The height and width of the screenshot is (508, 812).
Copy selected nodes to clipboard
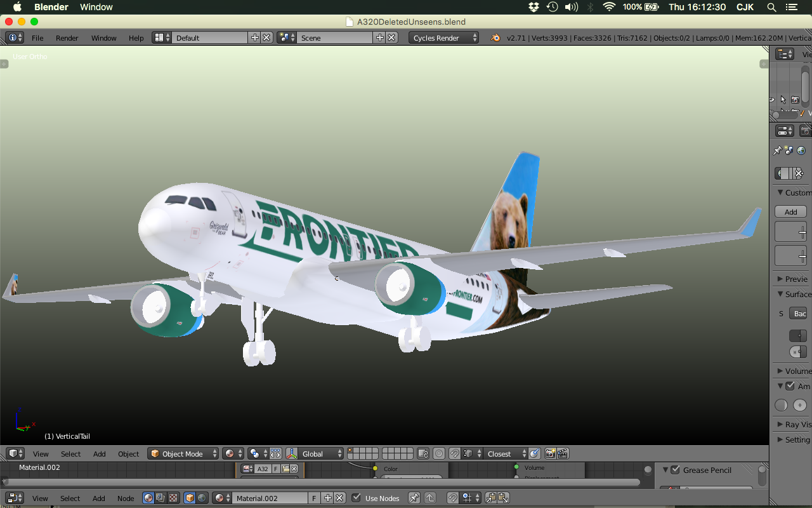(490, 498)
